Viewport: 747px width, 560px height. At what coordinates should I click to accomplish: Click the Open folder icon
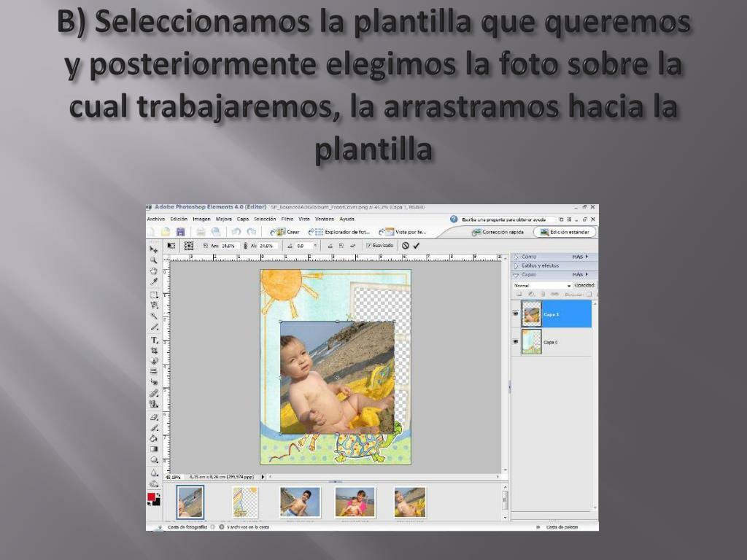[x=166, y=232]
